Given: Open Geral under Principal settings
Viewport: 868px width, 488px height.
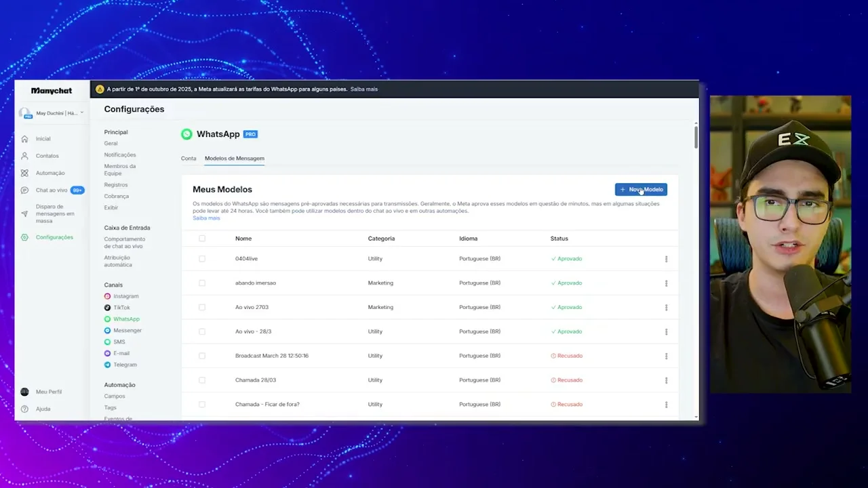Looking at the screenshot, I should coord(111,144).
